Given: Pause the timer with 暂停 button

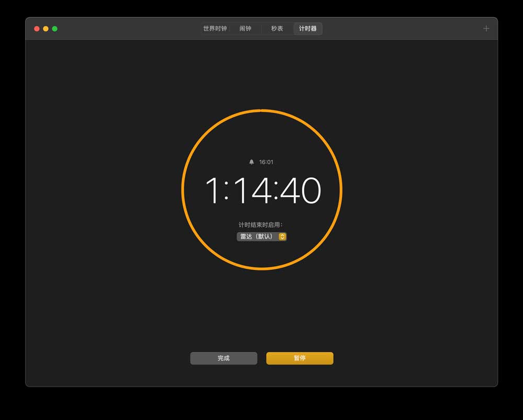Looking at the screenshot, I should tap(300, 358).
